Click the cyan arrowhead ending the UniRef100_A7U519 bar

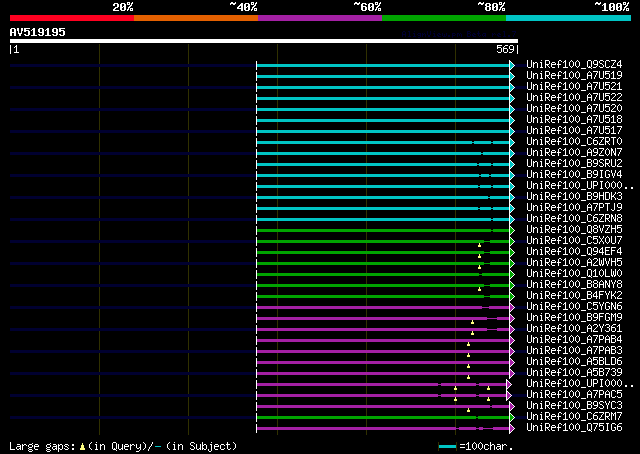click(512, 76)
